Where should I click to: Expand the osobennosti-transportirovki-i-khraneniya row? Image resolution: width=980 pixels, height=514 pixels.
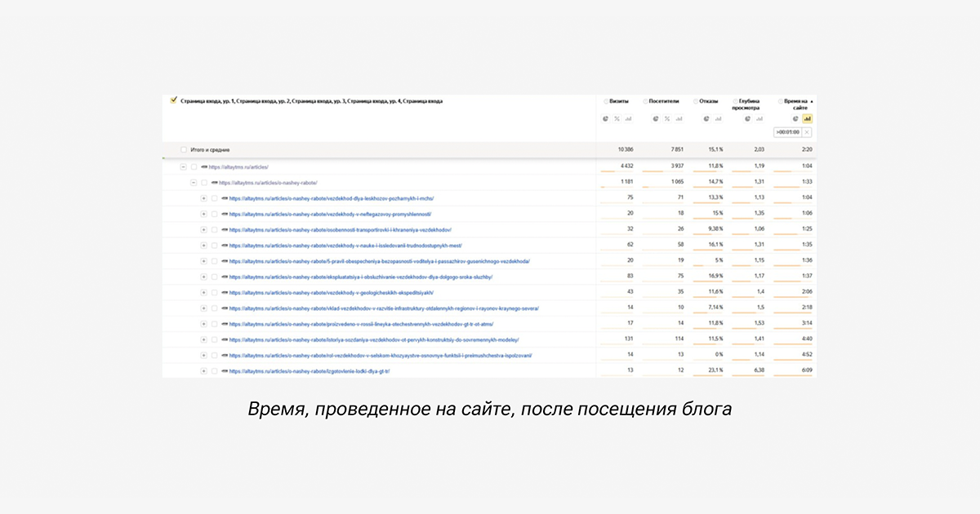click(x=203, y=230)
